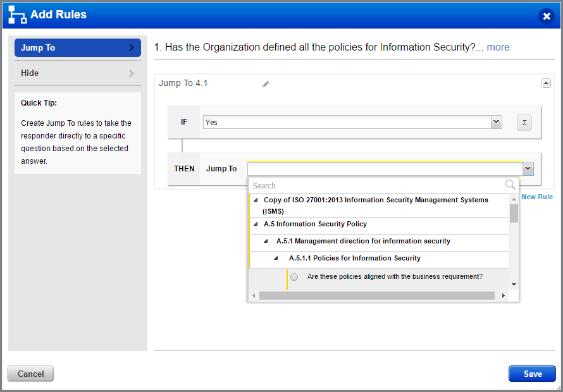The height and width of the screenshot is (392, 563).
Task: Click the Add Rules hierarchy icon in the title bar
Action: click(x=17, y=15)
